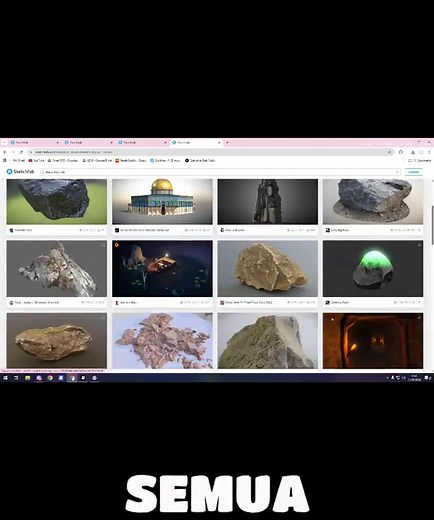Screen dimensions: 434x520
Task: Open the tan sandstone rock thumbnail
Action: click(x=268, y=269)
